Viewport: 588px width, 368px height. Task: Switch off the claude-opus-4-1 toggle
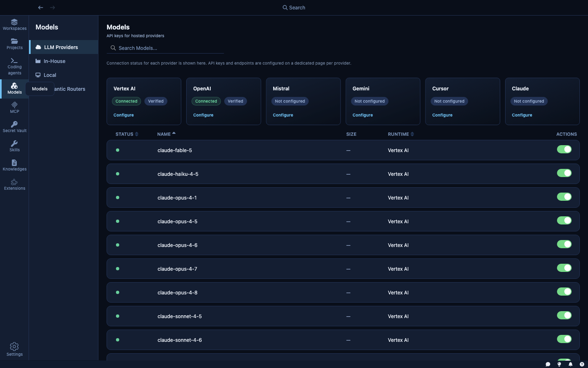(x=564, y=197)
